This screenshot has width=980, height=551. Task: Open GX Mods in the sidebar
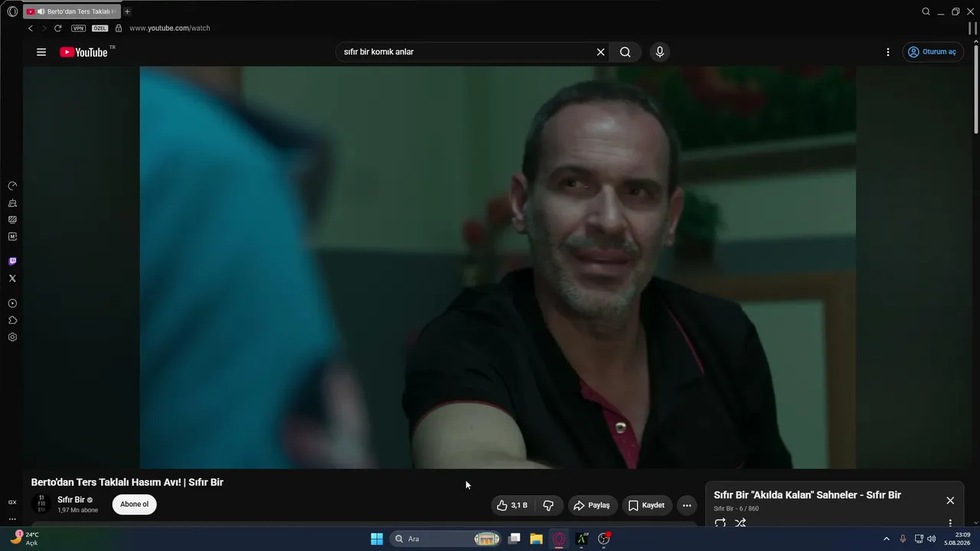(x=12, y=220)
